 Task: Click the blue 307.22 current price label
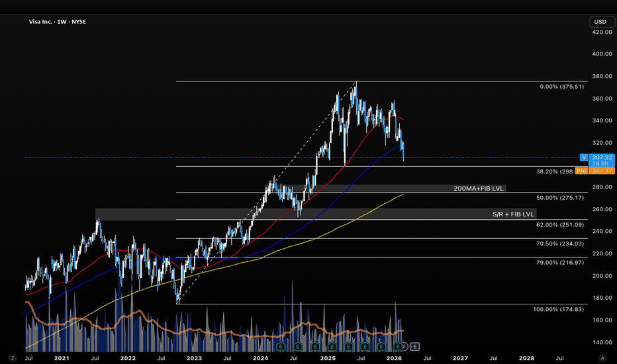coord(602,157)
